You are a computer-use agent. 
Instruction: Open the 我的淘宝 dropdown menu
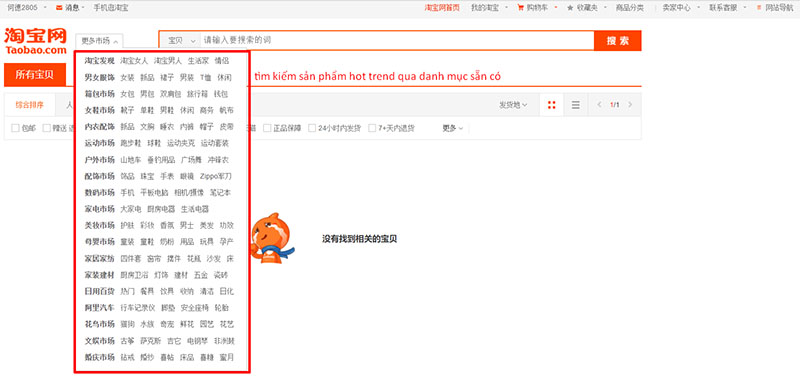tap(488, 8)
